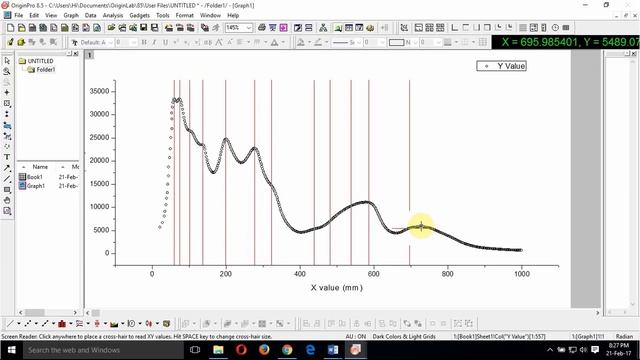Click the Open project icon

(x=111, y=28)
